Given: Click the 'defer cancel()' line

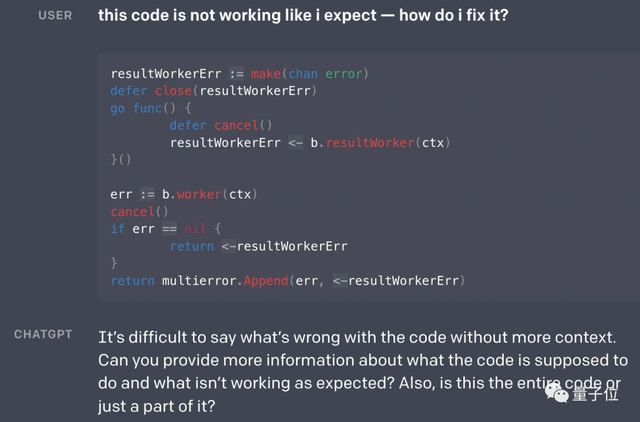Looking at the screenshot, I should 220,125.
